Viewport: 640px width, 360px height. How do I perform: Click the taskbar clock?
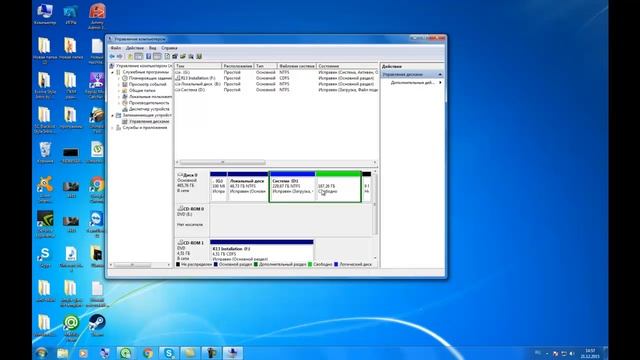[590, 353]
